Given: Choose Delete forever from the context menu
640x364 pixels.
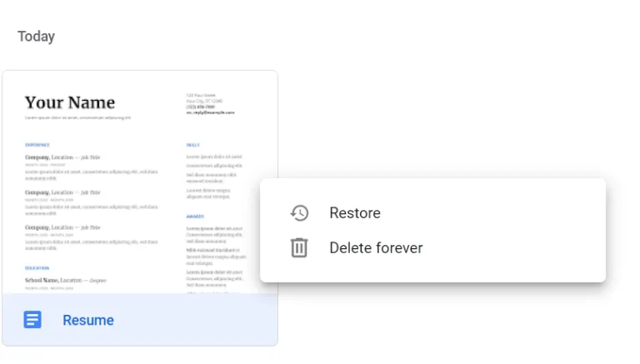Looking at the screenshot, I should (x=432, y=247).
